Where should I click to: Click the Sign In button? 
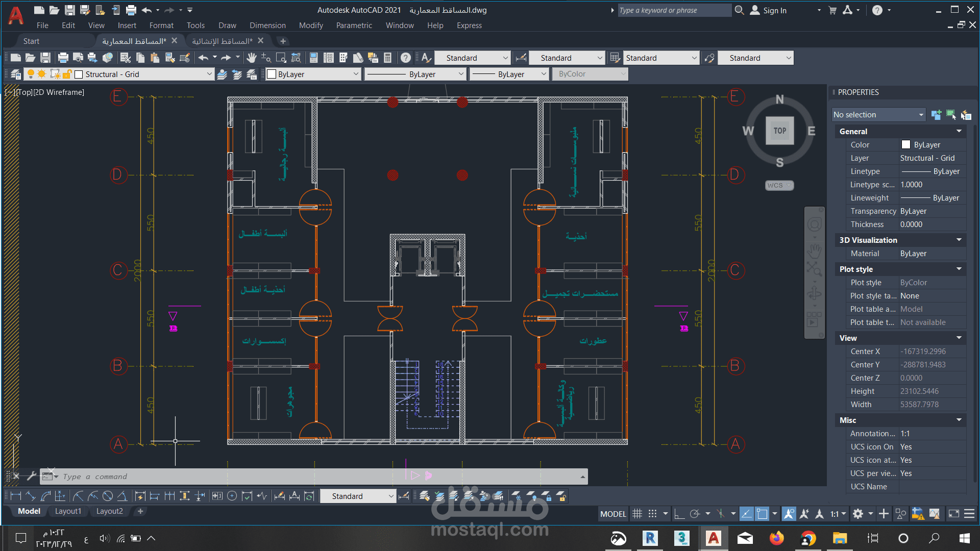[x=768, y=10]
